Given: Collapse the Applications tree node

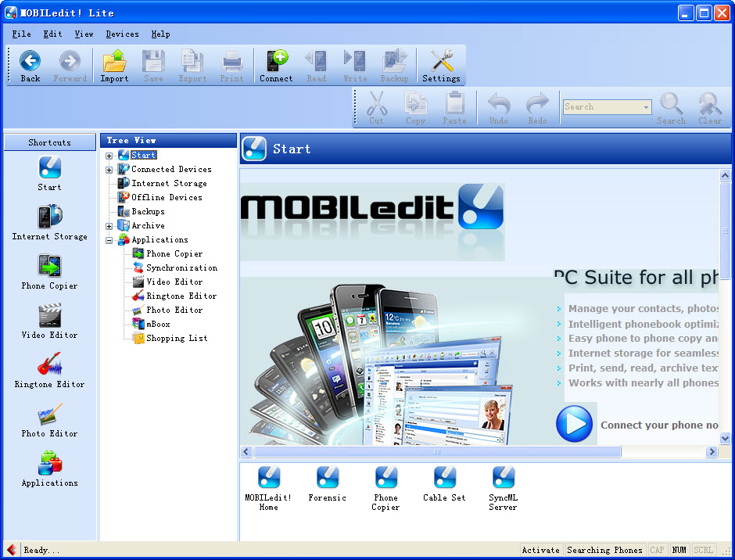Looking at the screenshot, I should [109, 240].
